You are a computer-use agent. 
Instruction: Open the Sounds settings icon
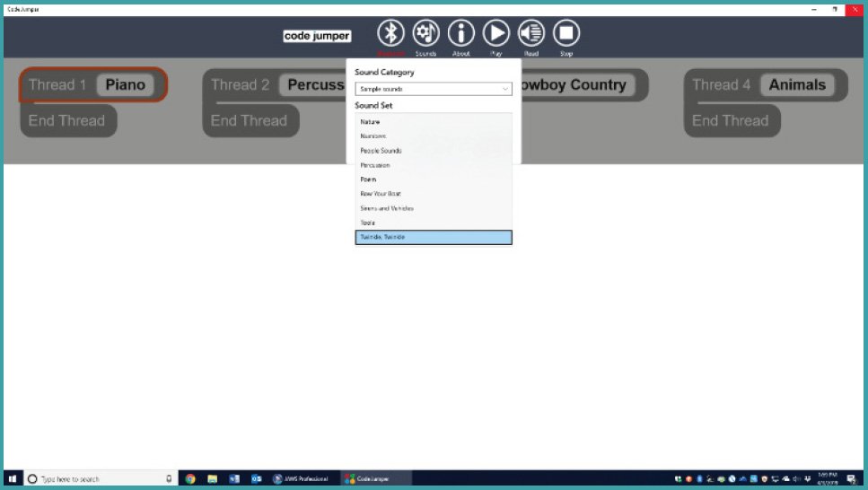tap(425, 32)
